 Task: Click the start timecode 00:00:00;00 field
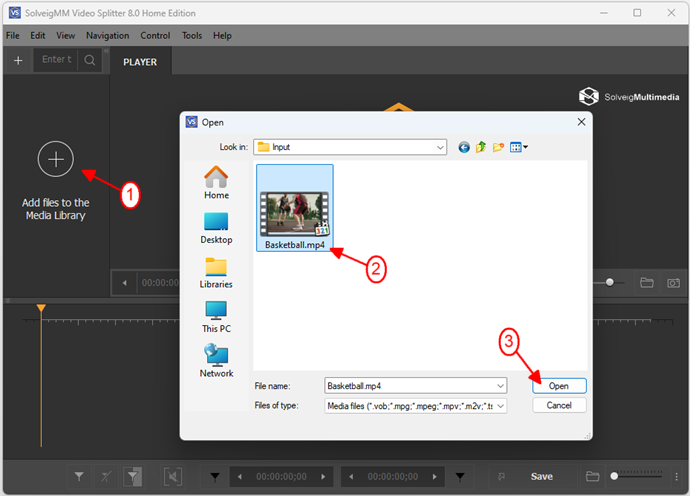[x=282, y=476]
